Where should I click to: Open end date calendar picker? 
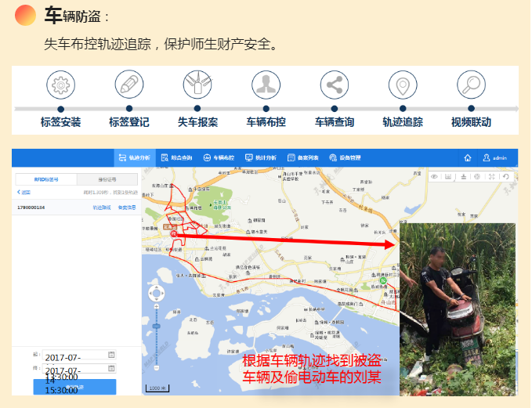coord(111,369)
